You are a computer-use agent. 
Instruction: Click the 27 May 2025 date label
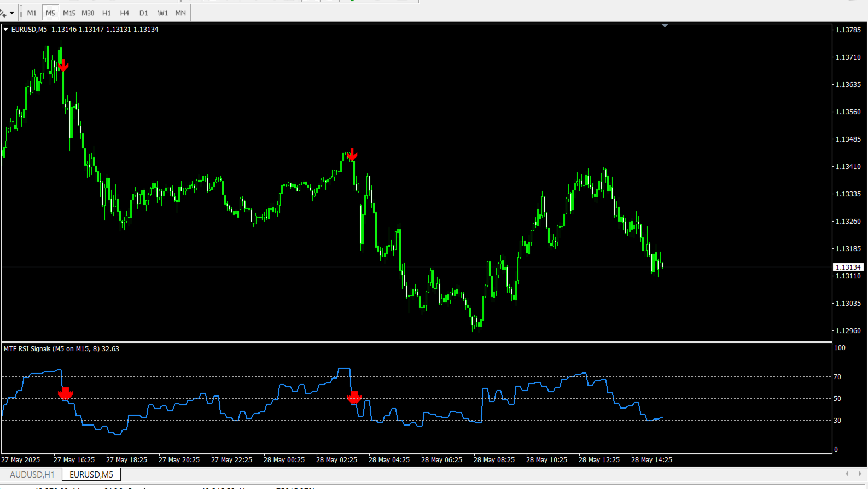point(21,460)
